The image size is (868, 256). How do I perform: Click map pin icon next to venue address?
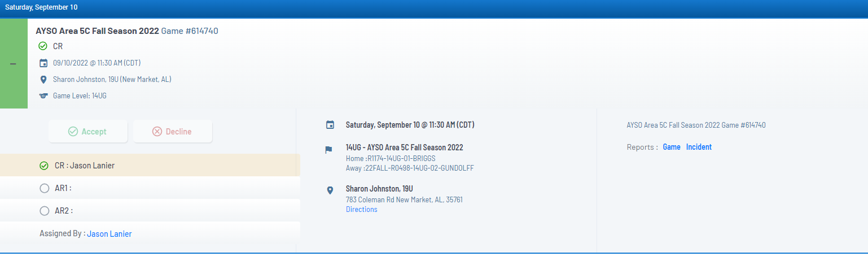(x=330, y=190)
